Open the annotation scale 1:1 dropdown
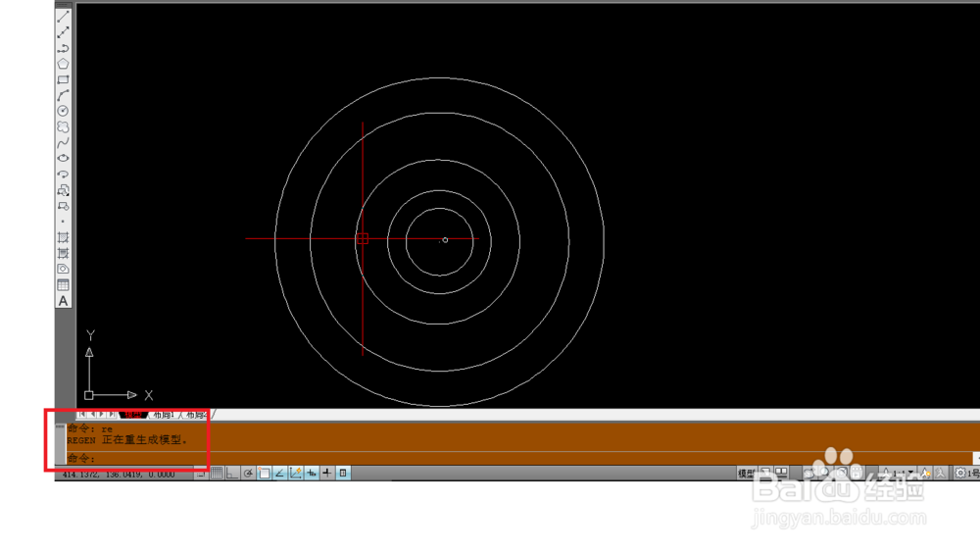The width and height of the screenshot is (980, 551). [899, 474]
